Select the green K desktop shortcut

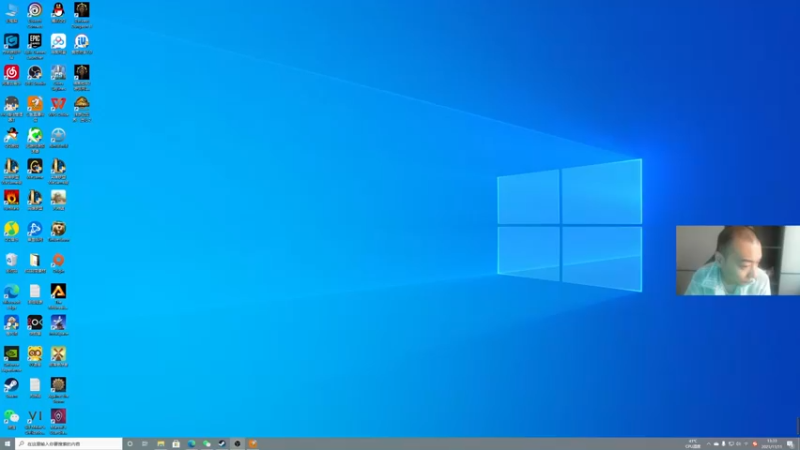tap(35, 140)
